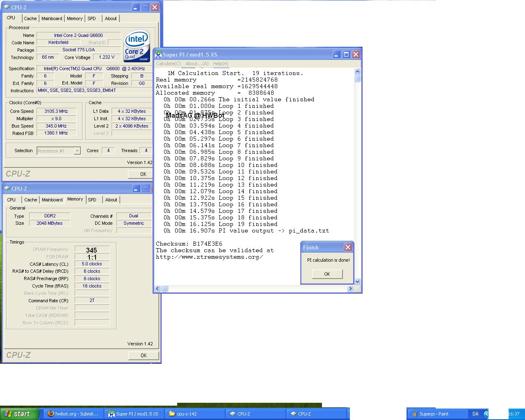Open the Help(H) menu in Super PI
The image size is (525, 420).
(221, 64)
